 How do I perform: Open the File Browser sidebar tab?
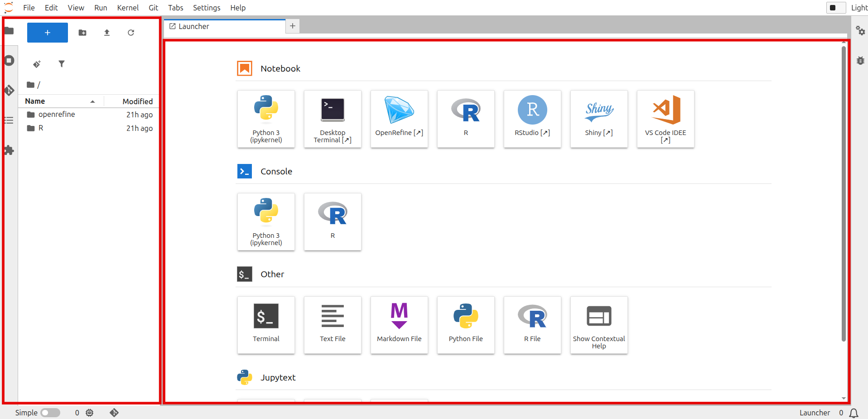9,31
